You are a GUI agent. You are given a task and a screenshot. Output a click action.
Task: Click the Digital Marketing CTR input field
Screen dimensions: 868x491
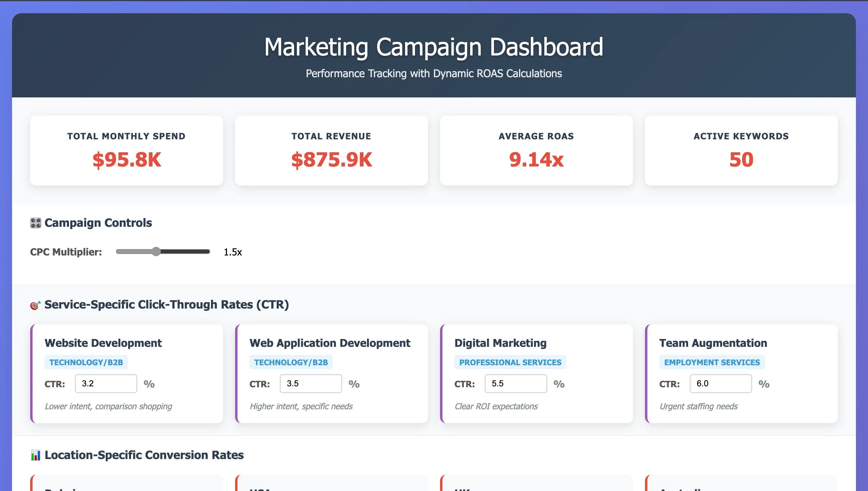coord(515,384)
